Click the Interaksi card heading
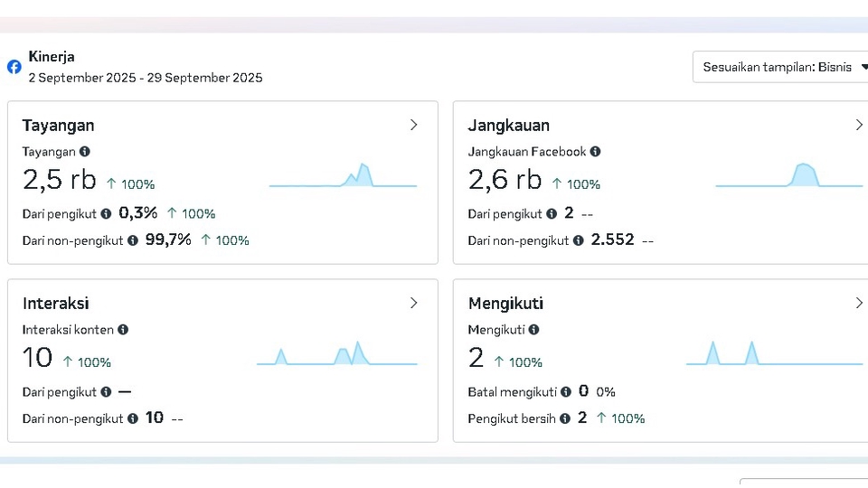 [x=55, y=304]
